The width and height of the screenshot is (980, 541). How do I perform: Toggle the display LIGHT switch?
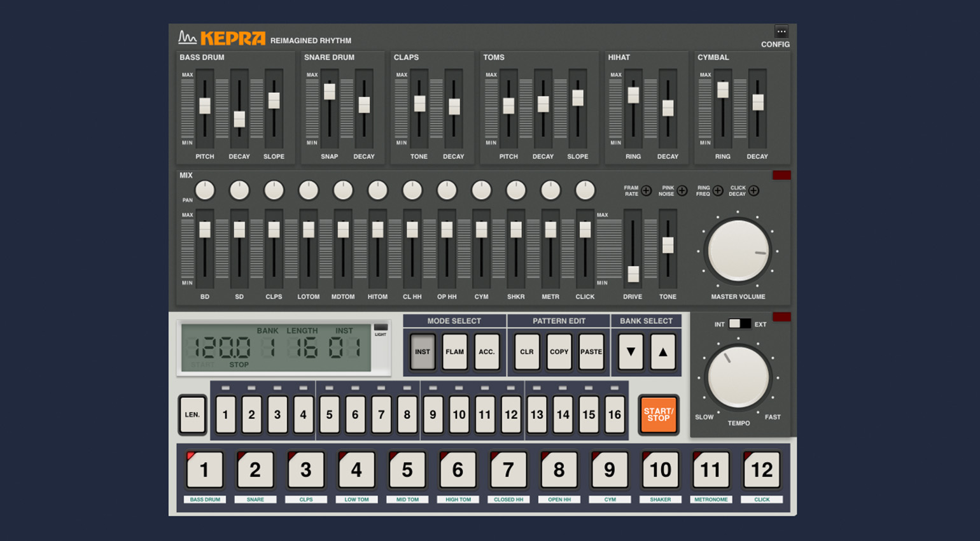[x=381, y=327]
